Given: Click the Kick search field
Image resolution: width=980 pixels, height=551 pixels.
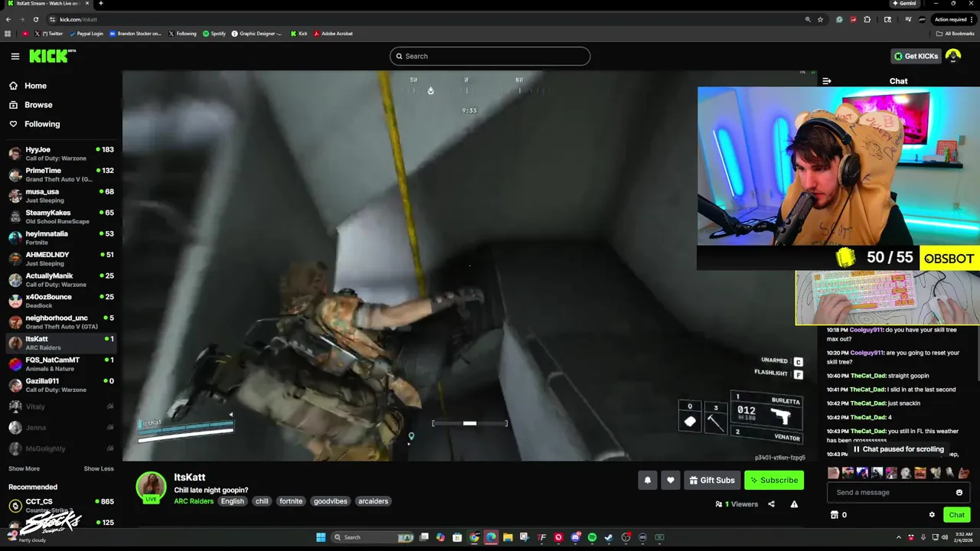Looking at the screenshot, I should pos(490,56).
